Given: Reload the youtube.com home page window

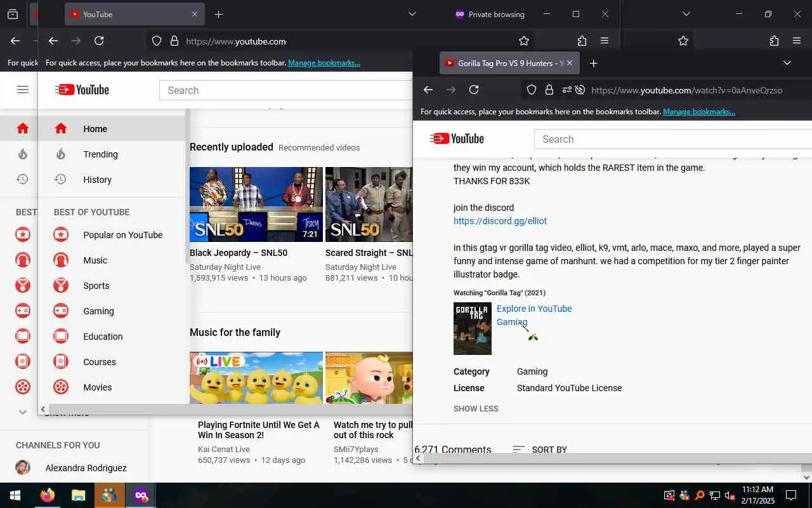Looking at the screenshot, I should point(99,41).
